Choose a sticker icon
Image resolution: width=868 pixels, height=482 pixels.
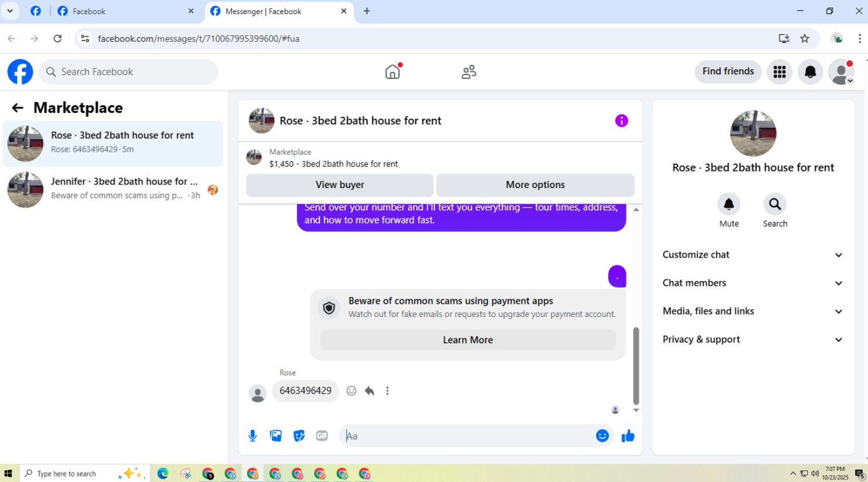pyautogui.click(x=299, y=436)
